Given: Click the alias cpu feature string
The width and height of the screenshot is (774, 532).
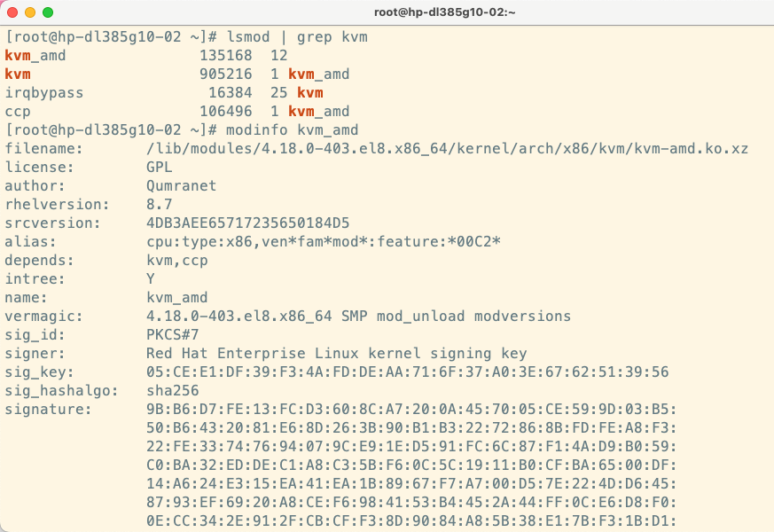Looking at the screenshot, I should pyautogui.click(x=323, y=242).
